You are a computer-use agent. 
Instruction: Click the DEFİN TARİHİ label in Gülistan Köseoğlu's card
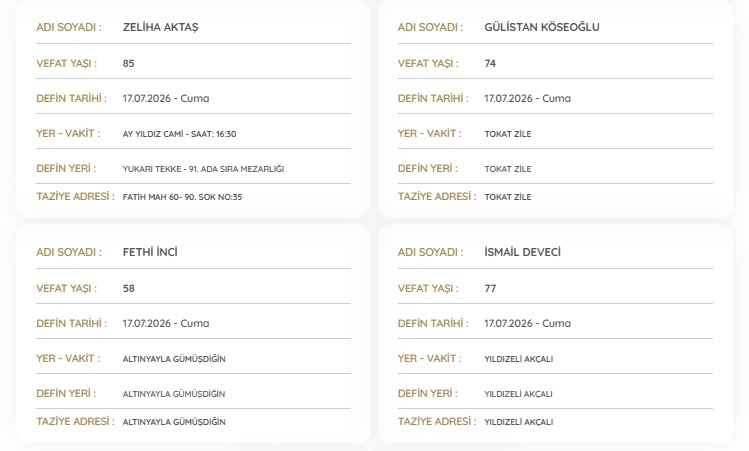click(x=433, y=98)
